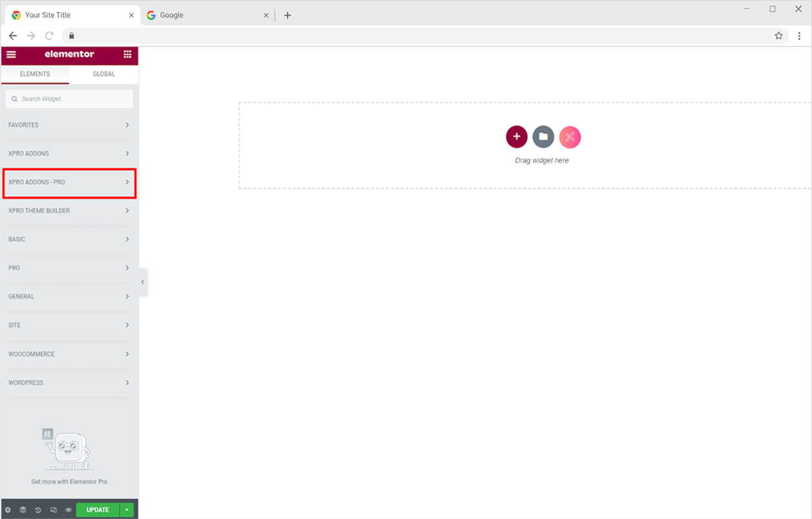The width and height of the screenshot is (812, 519).
Task: Click the Search Widget input field
Action: pos(69,99)
